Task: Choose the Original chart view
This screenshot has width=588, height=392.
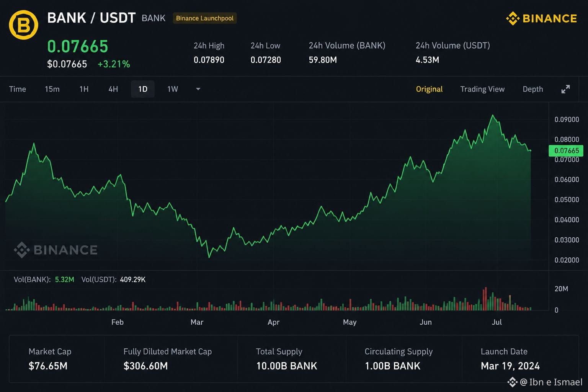Action: [429, 89]
